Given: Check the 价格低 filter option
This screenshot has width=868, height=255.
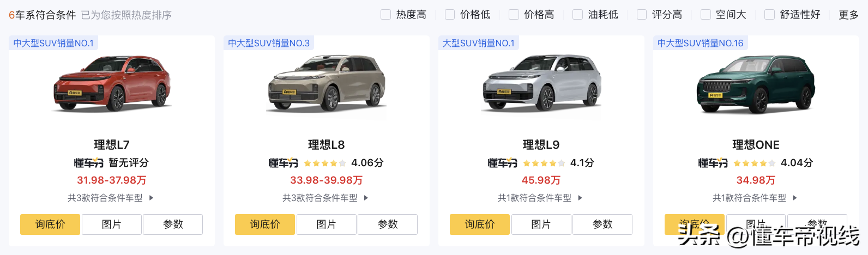Looking at the screenshot, I should tap(450, 15).
